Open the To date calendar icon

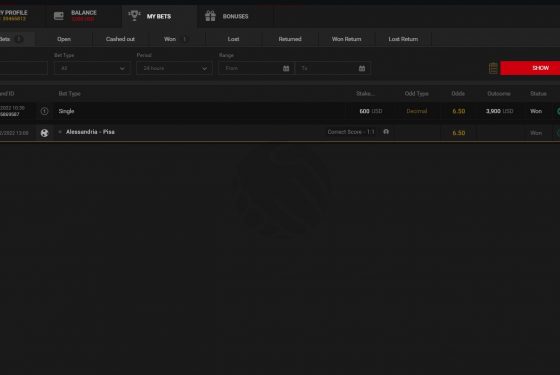point(362,68)
